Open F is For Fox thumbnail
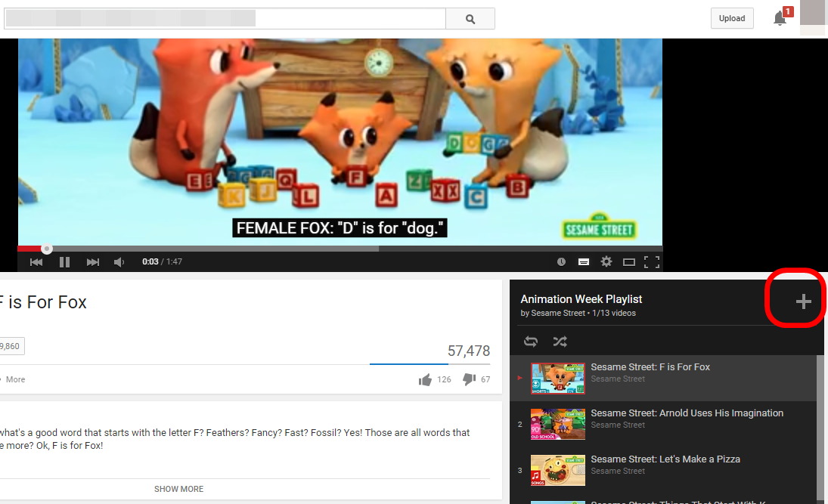 pos(557,379)
